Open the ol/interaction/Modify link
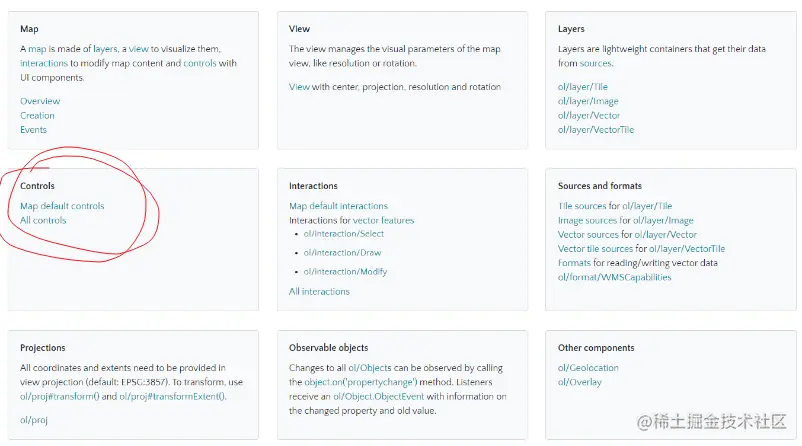The image size is (802, 446). click(345, 271)
